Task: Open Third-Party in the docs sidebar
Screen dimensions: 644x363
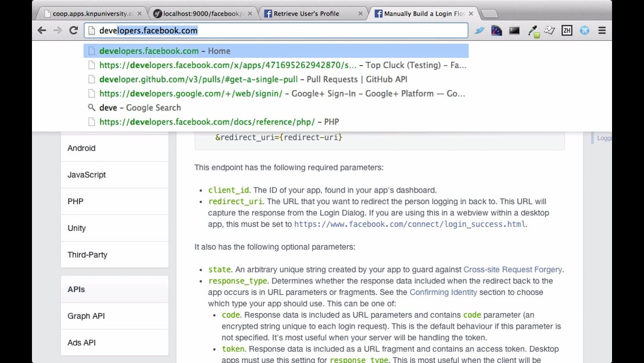Action: coord(115,254)
